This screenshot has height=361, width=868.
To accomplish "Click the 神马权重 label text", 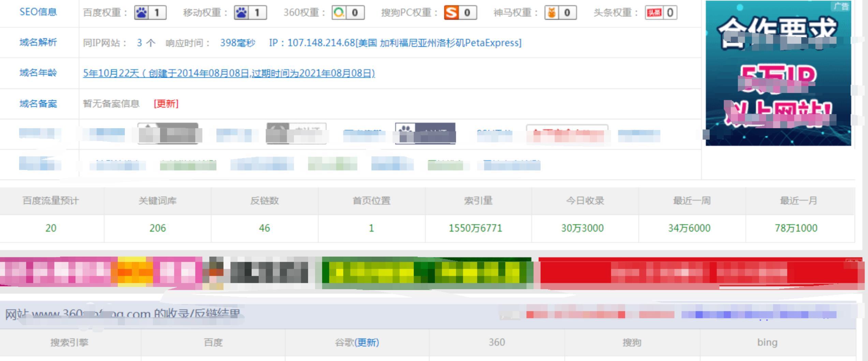I will [516, 13].
